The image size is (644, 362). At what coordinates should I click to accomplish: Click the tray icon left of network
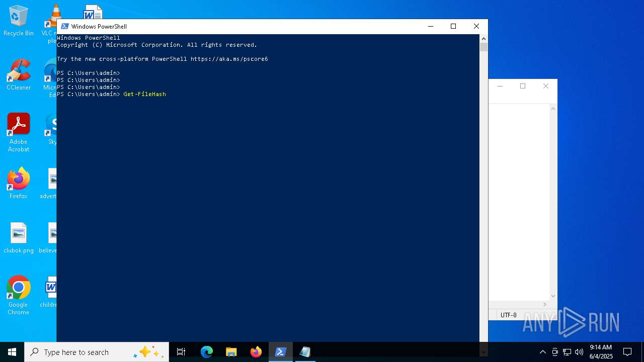(x=555, y=352)
